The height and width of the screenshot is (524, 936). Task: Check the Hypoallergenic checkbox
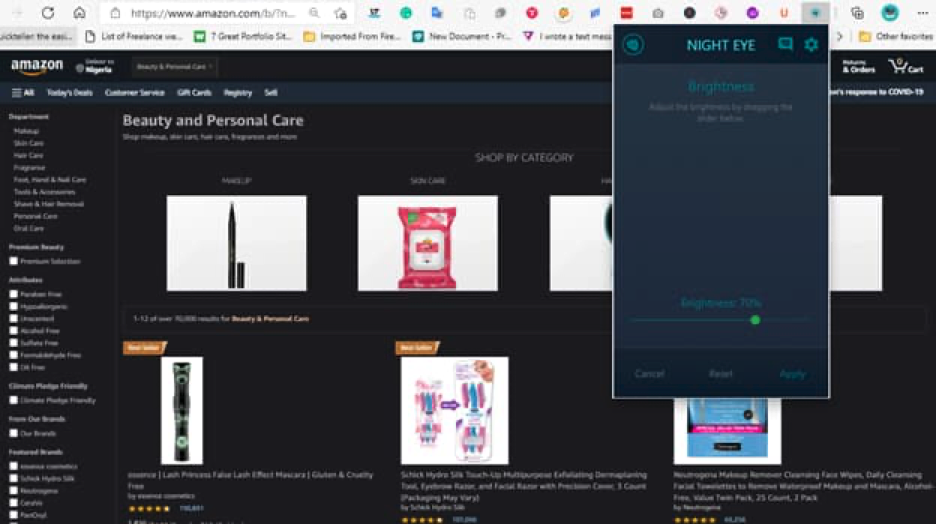pos(13,306)
